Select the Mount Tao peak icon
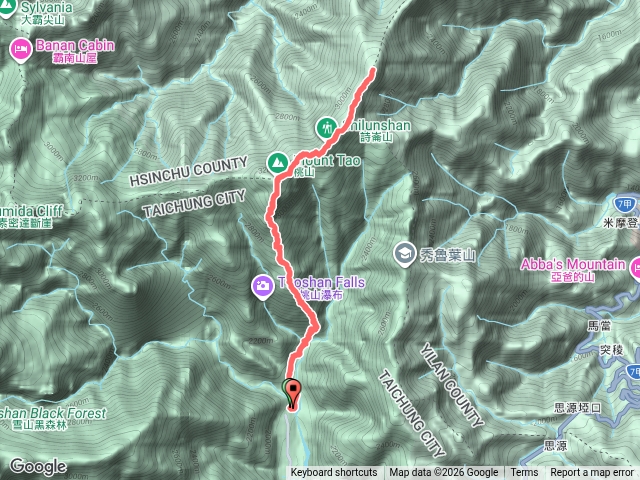Image resolution: width=640 pixels, height=480 pixels. [x=278, y=162]
